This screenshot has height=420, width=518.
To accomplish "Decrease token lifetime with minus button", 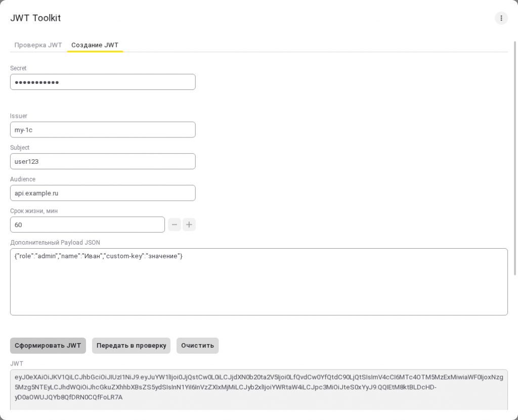I will tap(175, 224).
